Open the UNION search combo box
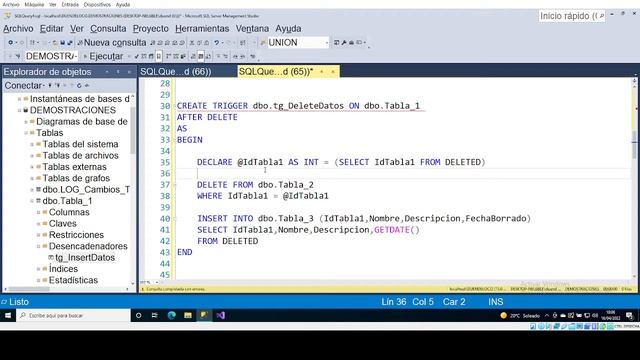Image resolution: width=640 pixels, height=360 pixels. tap(298, 42)
